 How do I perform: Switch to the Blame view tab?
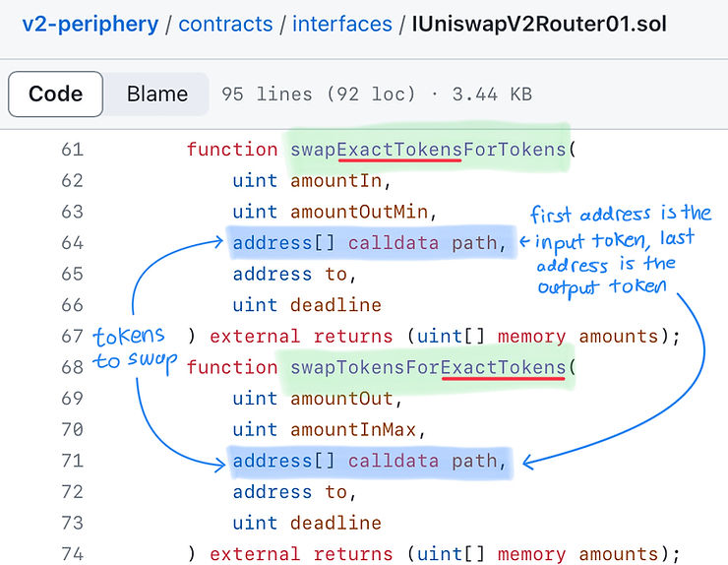tap(156, 94)
